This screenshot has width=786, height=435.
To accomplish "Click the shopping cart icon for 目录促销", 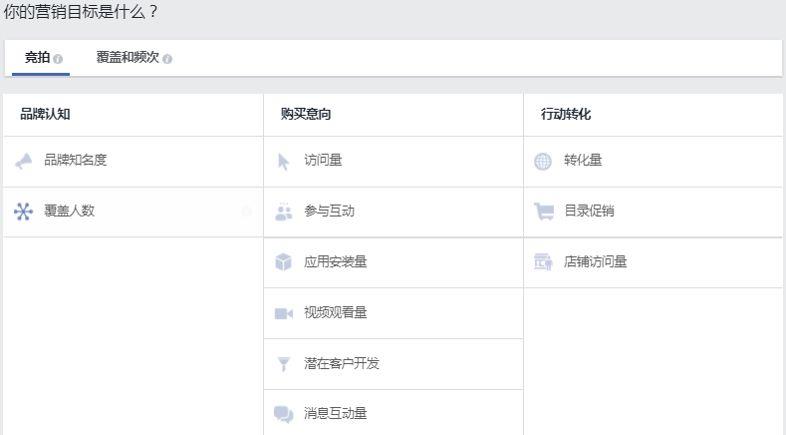I will (x=543, y=212).
